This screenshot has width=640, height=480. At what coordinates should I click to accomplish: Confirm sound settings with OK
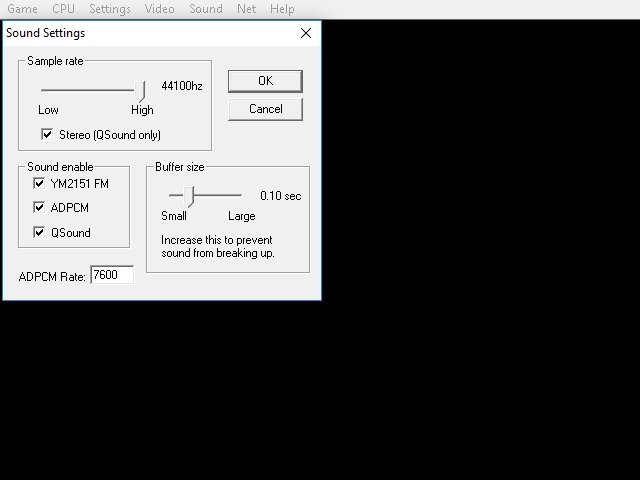(265, 81)
